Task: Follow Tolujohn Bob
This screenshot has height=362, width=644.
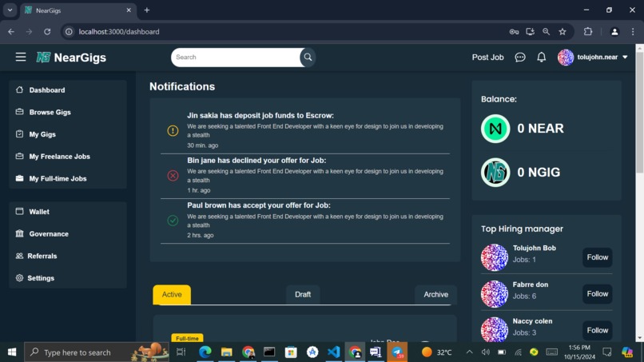Action: coord(597,257)
